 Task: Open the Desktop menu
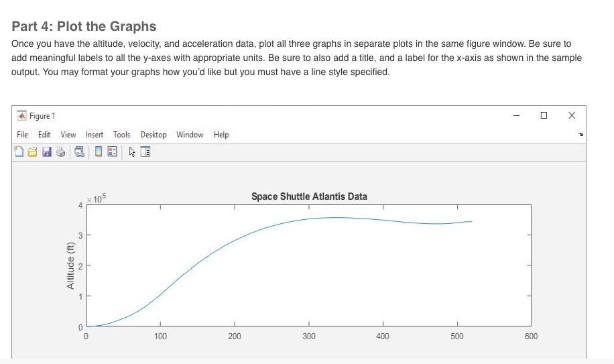(153, 135)
